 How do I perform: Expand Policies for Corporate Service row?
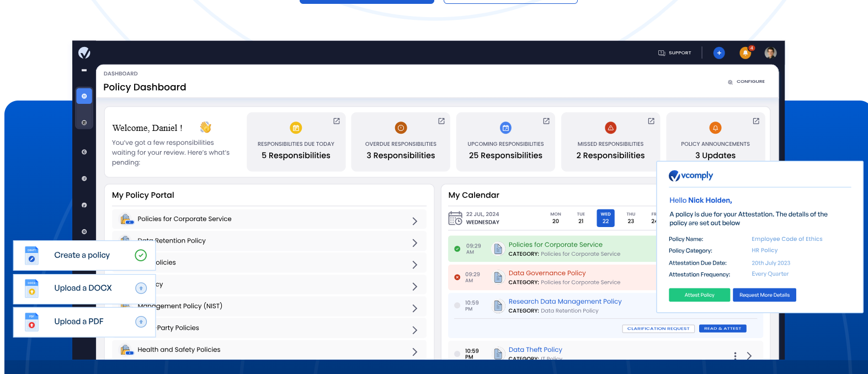click(x=414, y=221)
